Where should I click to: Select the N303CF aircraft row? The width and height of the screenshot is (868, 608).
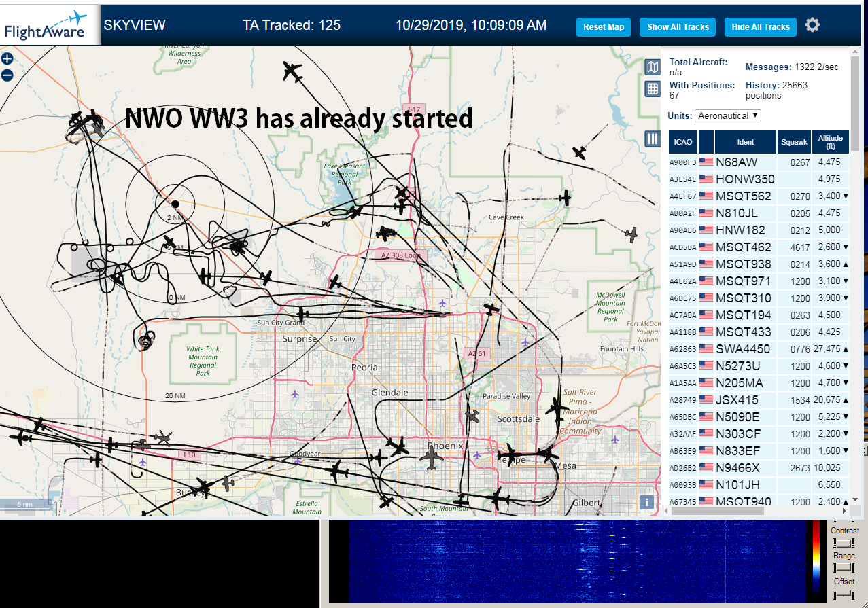(x=759, y=434)
